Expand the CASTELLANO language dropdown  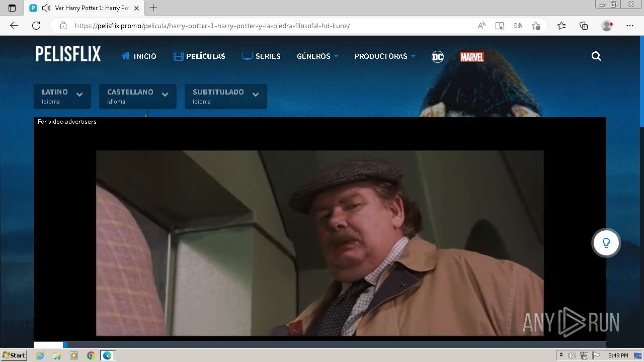point(138,97)
